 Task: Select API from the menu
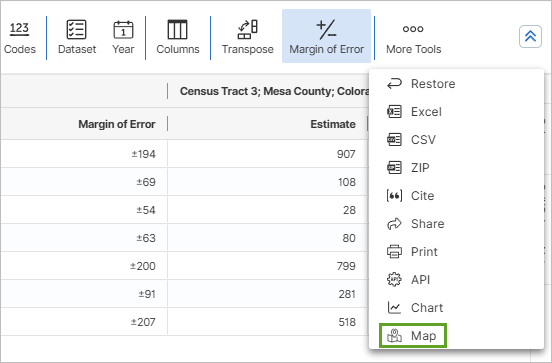[408, 280]
